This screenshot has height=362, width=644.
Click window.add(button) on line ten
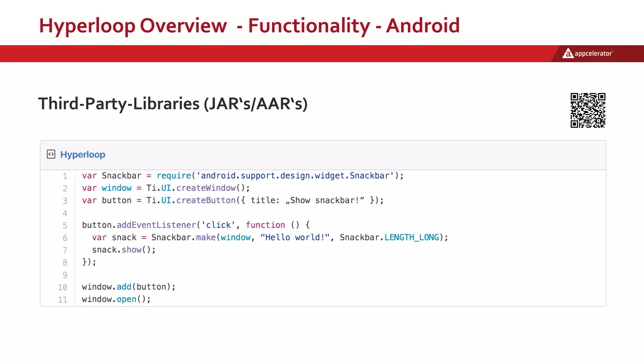[x=128, y=287]
